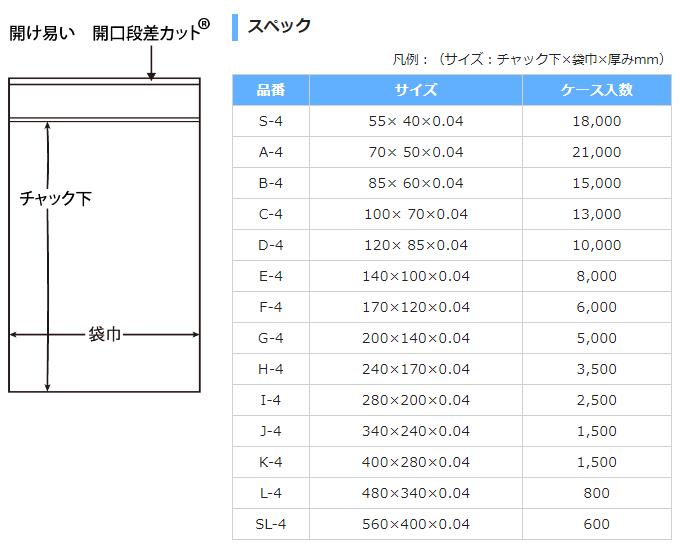Click the 袋巾 label in the bag diagram
The height and width of the screenshot is (551, 680).
(x=104, y=334)
